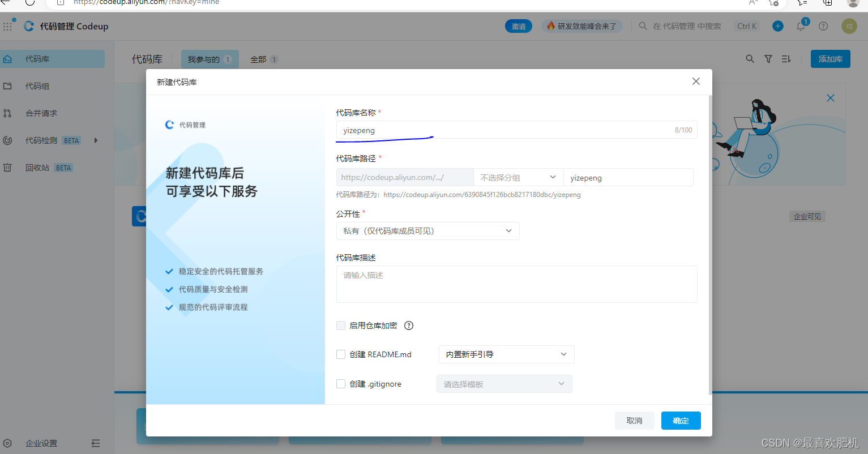This screenshot has width=868, height=454.
Task: Open the 研发效能峰会来了 banner link
Action: coord(582,26)
